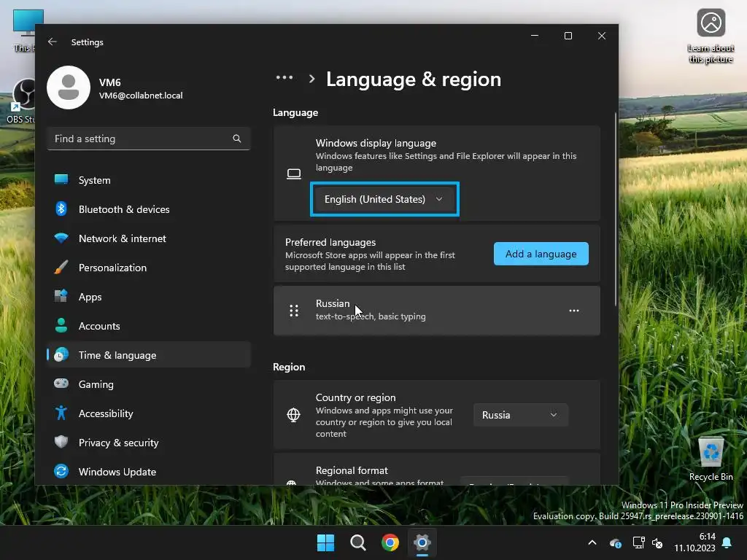Screen dimensions: 747x560
Task: Click the search magnifier in Find a setting
Action: [x=237, y=139]
